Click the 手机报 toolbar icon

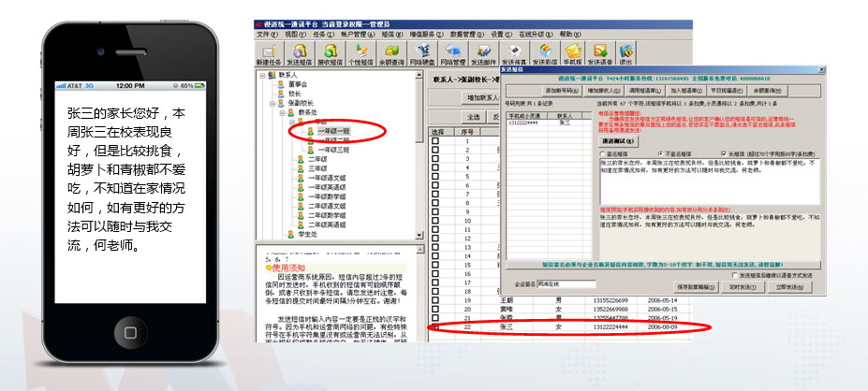(573, 53)
